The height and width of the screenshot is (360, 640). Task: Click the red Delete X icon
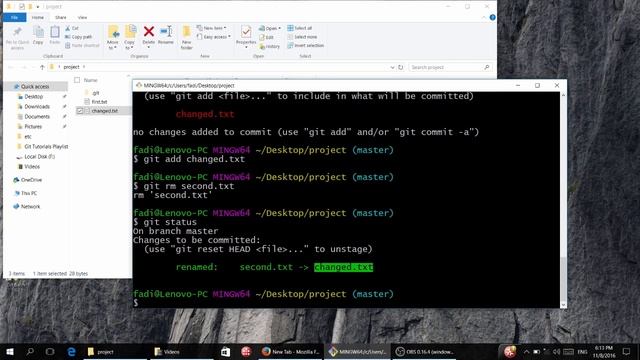pos(149,31)
